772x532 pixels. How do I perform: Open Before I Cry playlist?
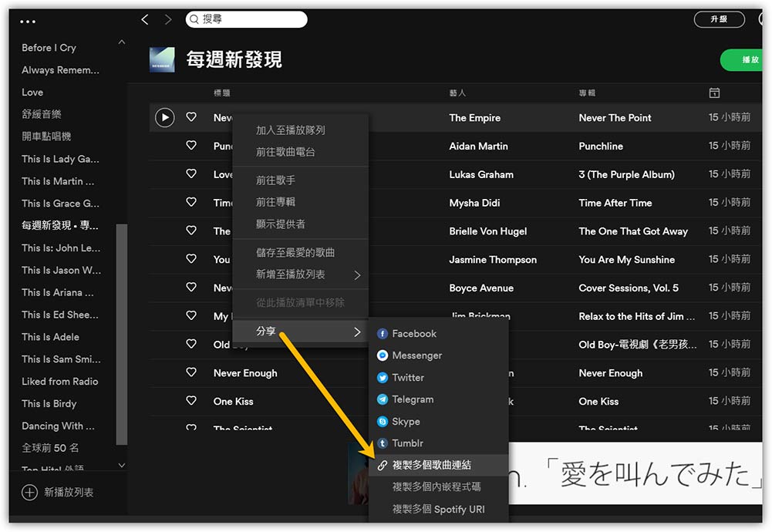coord(49,48)
